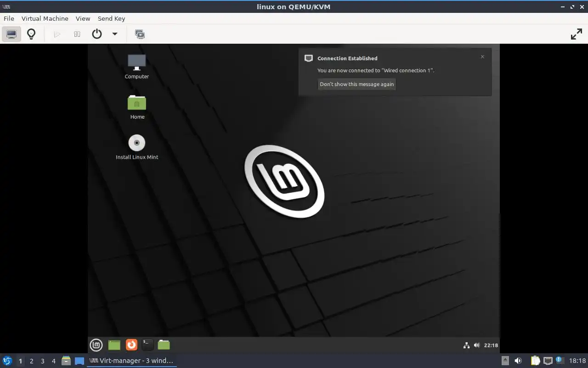This screenshot has height=368, width=588.
Task: Open the manage snapshots icon
Action: [x=140, y=34]
